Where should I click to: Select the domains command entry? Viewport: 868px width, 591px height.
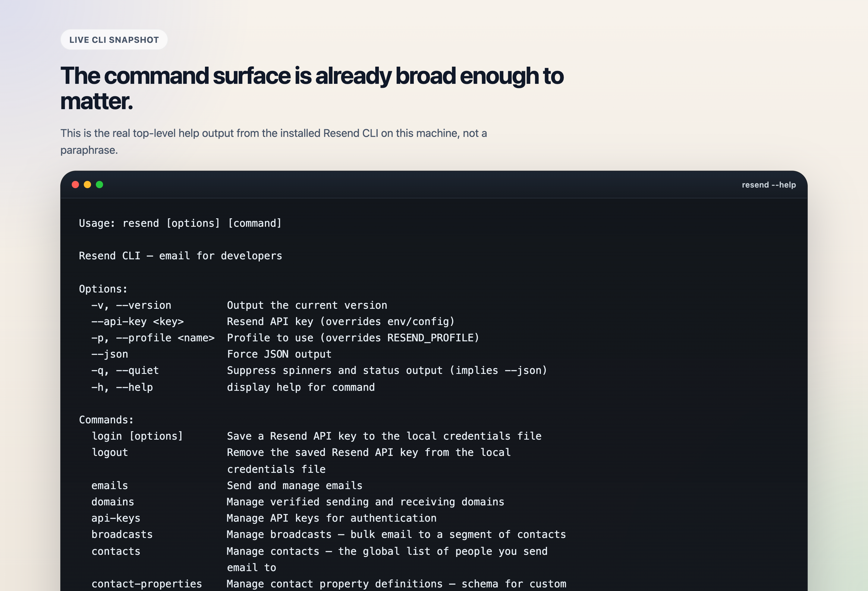pyautogui.click(x=112, y=501)
